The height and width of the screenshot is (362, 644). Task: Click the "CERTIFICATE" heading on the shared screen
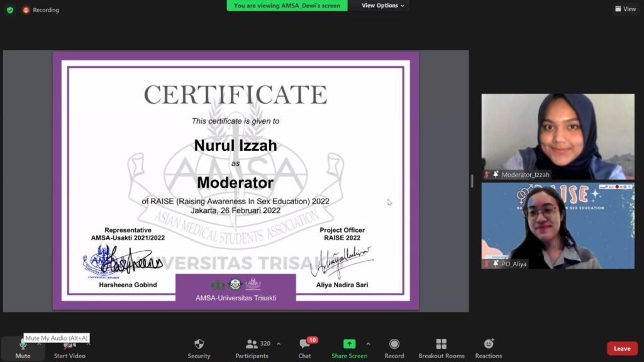[x=235, y=94]
